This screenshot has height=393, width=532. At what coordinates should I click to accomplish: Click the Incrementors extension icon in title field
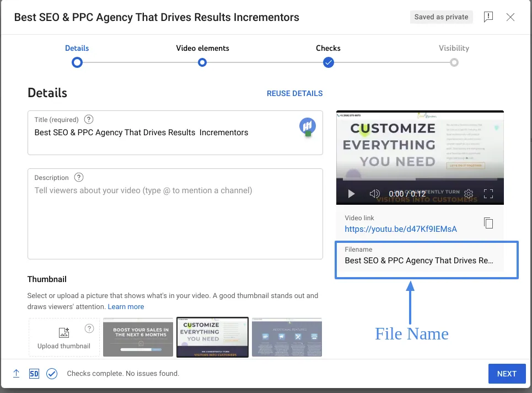[308, 126]
